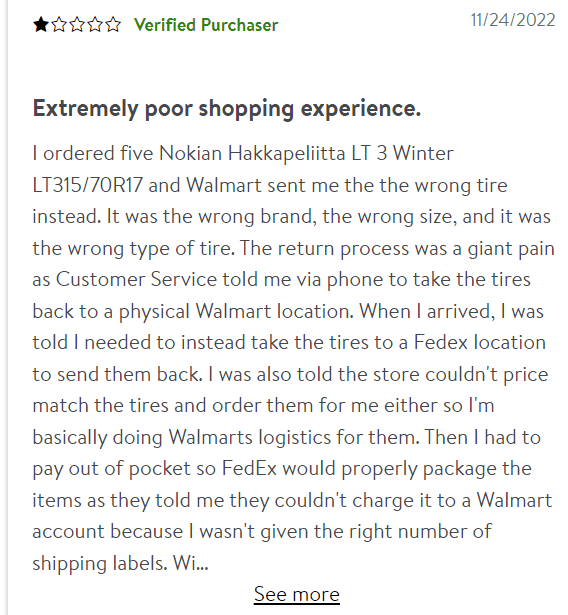Screen dimensions: 568x615
Task: Click the words 'Customer Service' in review
Action: tap(137, 280)
